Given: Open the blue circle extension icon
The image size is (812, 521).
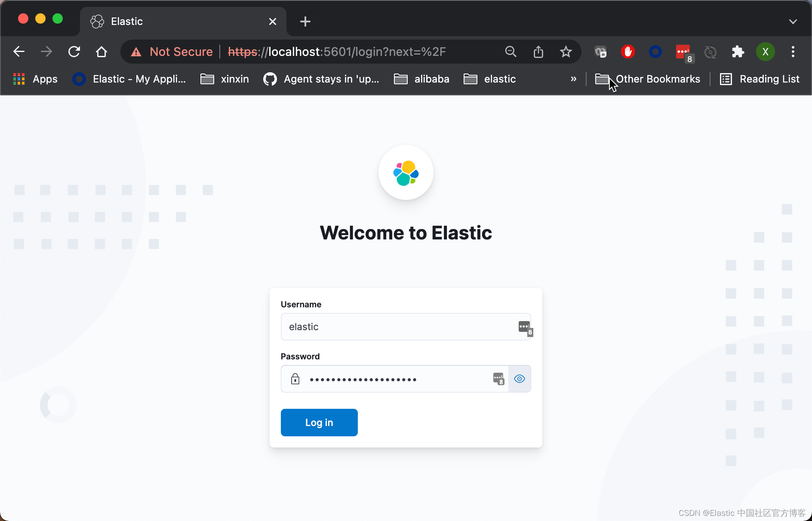Looking at the screenshot, I should (655, 52).
